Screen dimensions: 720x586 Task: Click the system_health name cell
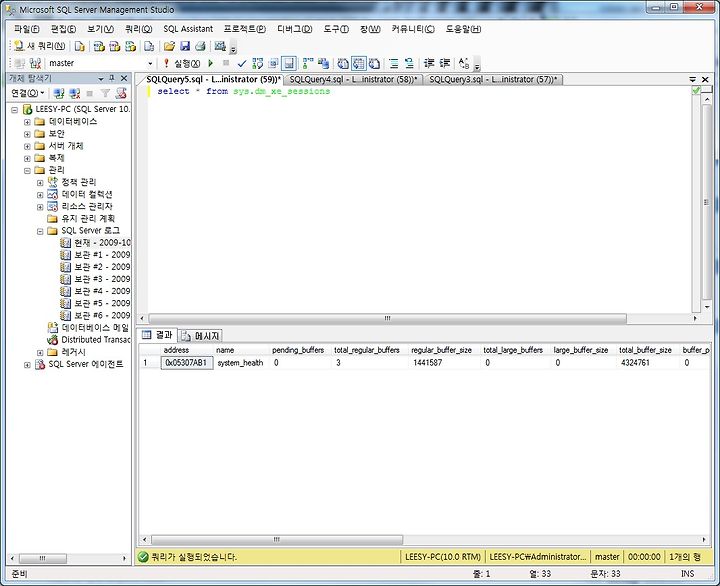point(241,363)
